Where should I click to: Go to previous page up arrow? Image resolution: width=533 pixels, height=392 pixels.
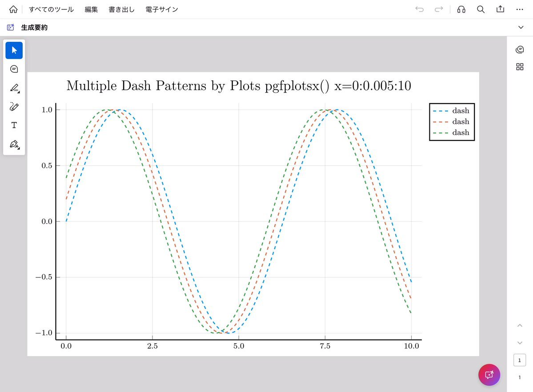point(519,326)
